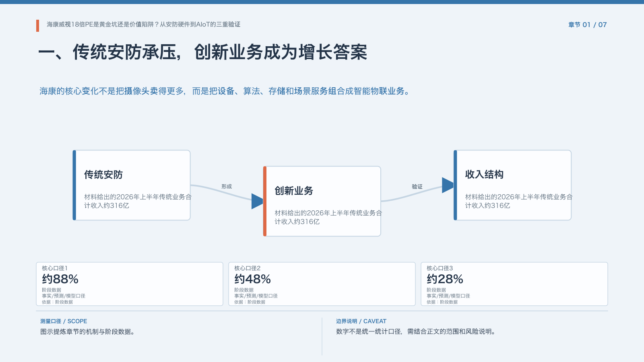Click 事实/预测/模型口径 under 约88%
This screenshot has width=644, height=362.
pyautogui.click(x=64, y=296)
